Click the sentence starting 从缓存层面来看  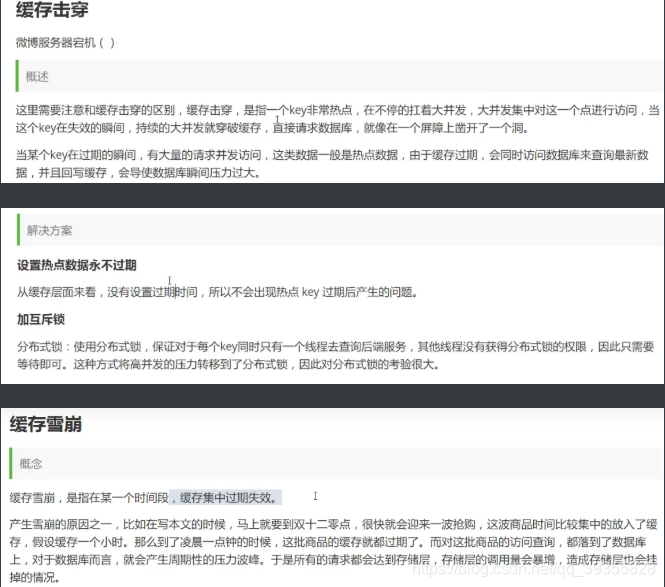pos(218,292)
